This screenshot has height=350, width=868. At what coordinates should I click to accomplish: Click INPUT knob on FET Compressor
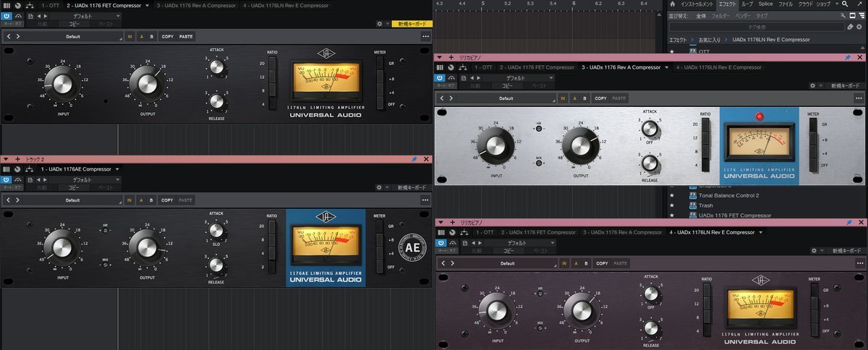pos(64,85)
